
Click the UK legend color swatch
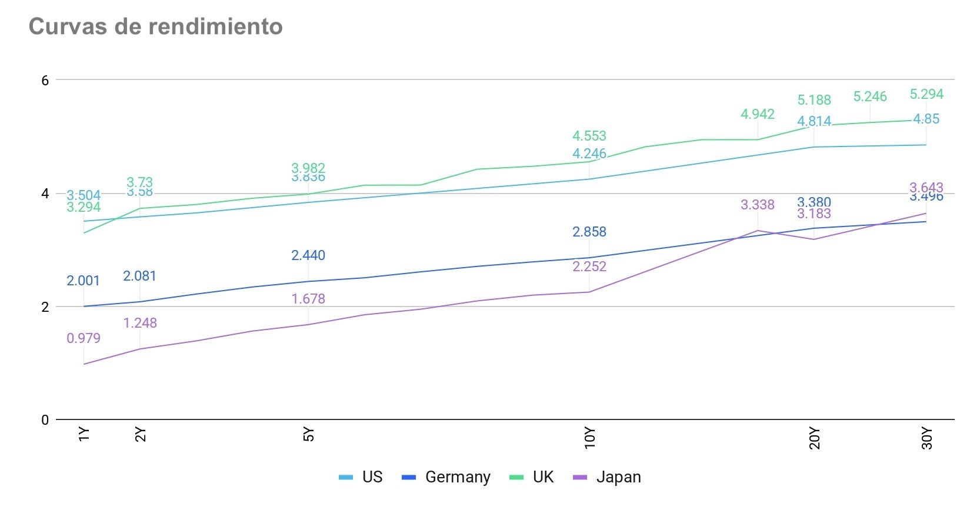[x=516, y=477]
